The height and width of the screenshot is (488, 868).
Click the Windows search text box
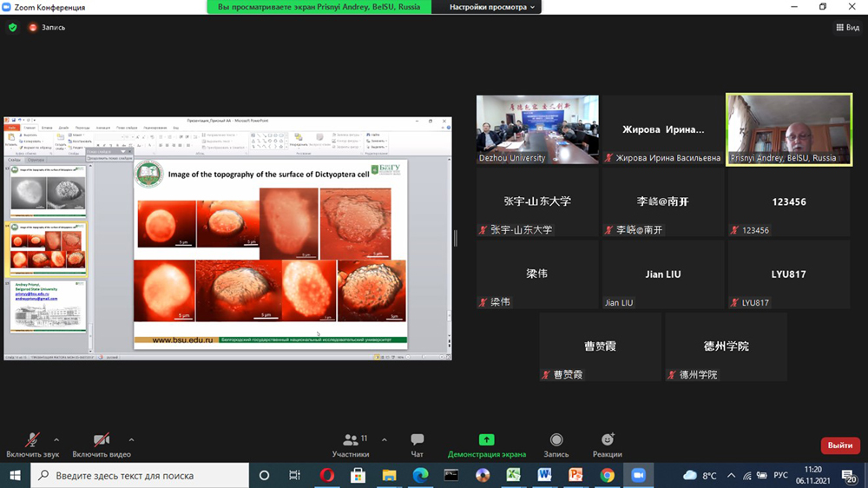(x=148, y=475)
